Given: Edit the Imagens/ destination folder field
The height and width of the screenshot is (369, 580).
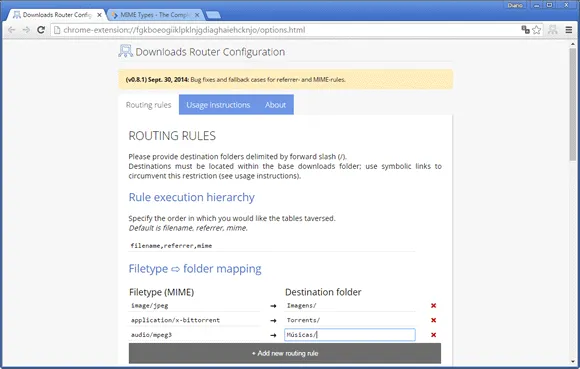Looking at the screenshot, I should (x=350, y=305).
